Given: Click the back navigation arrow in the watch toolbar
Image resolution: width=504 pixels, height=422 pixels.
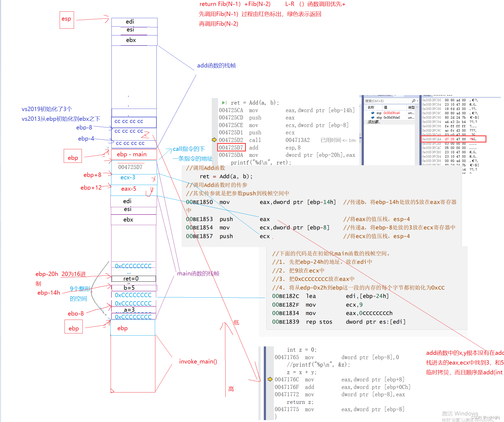Looking at the screenshot, I should tap(367, 95).
